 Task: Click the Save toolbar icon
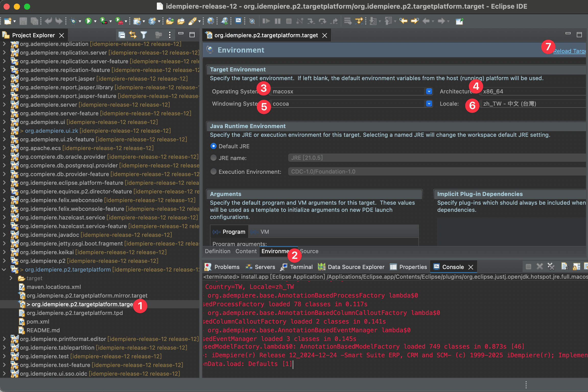[23, 21]
